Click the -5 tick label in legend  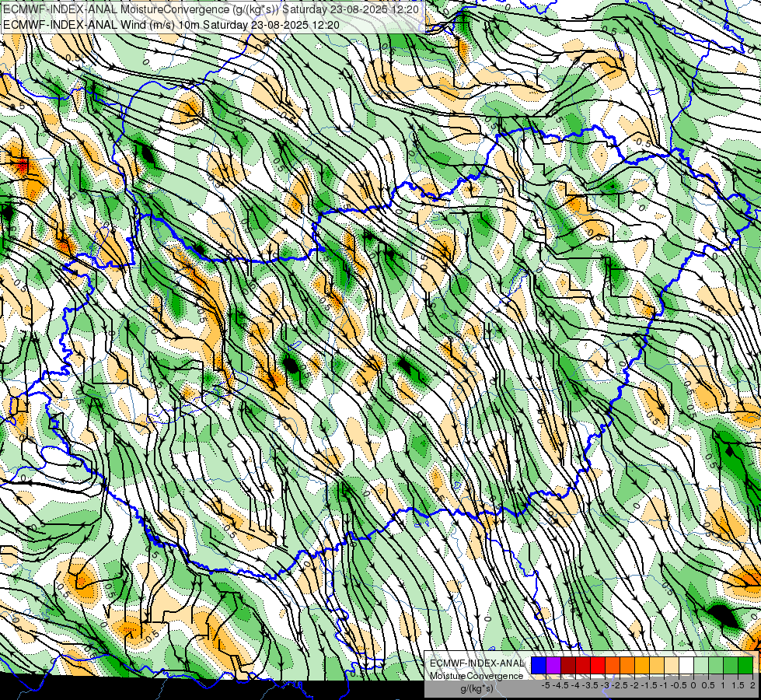click(x=546, y=685)
